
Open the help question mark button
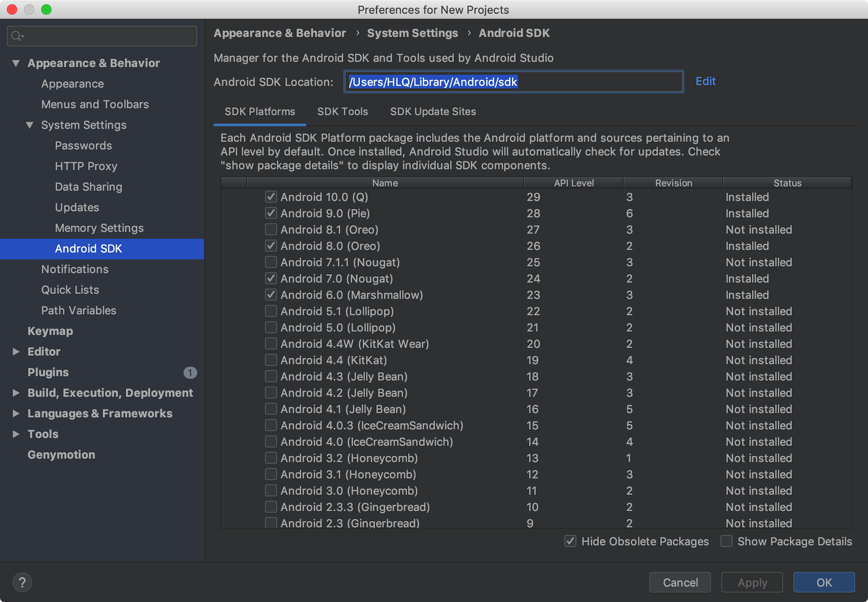[22, 582]
